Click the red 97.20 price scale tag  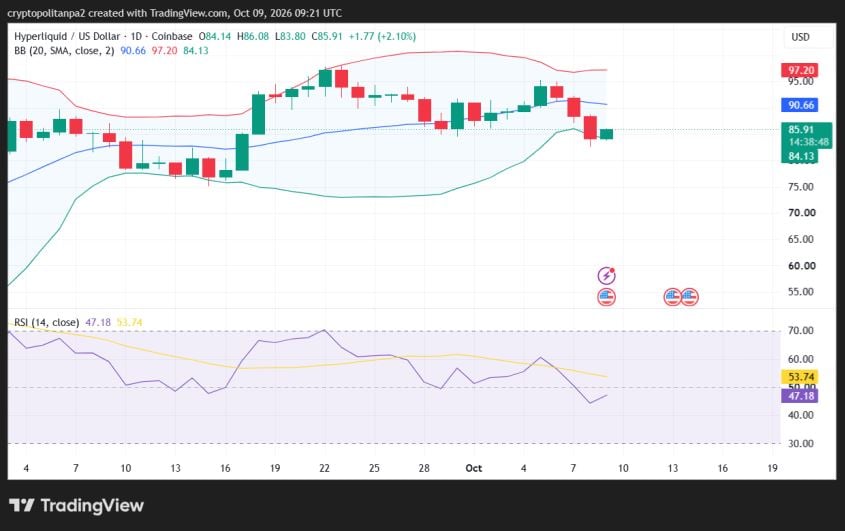click(x=800, y=70)
